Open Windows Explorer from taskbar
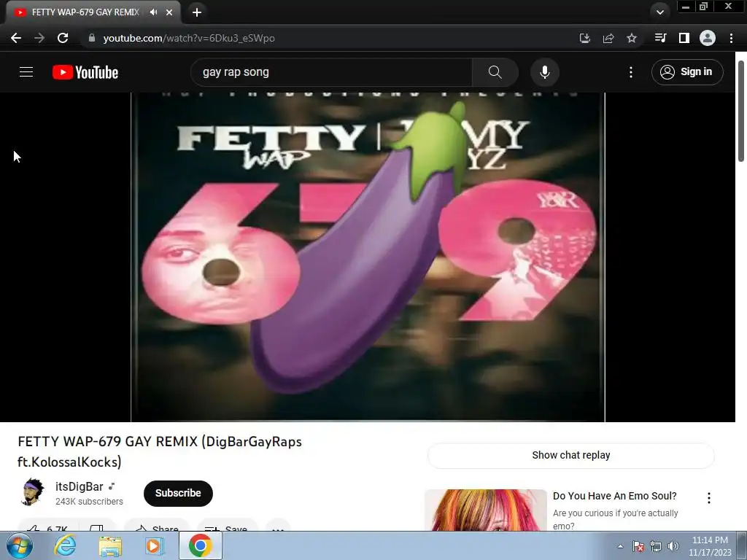The image size is (747, 560). (110, 546)
